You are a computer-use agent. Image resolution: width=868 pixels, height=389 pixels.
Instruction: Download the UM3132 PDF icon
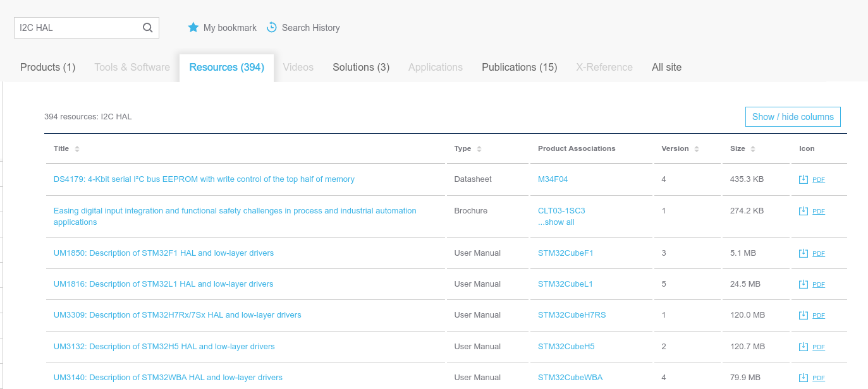coord(804,347)
